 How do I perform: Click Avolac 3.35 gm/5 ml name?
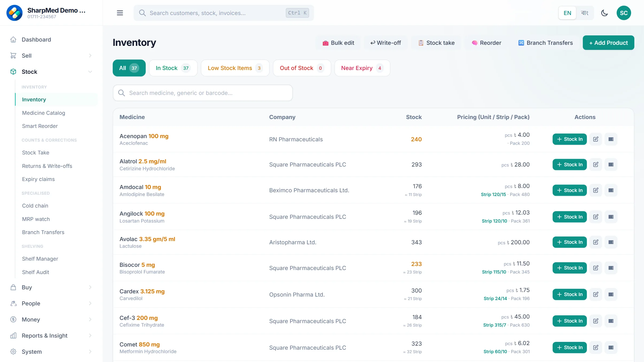pos(147,239)
